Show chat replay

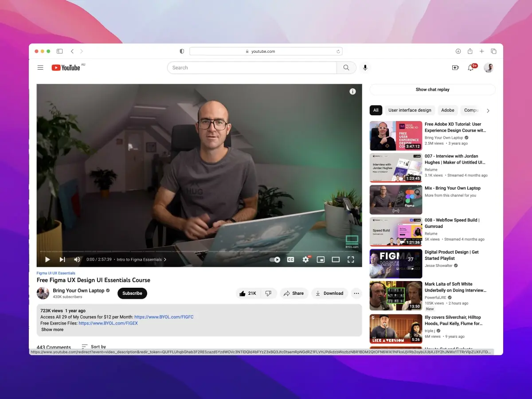coord(432,90)
